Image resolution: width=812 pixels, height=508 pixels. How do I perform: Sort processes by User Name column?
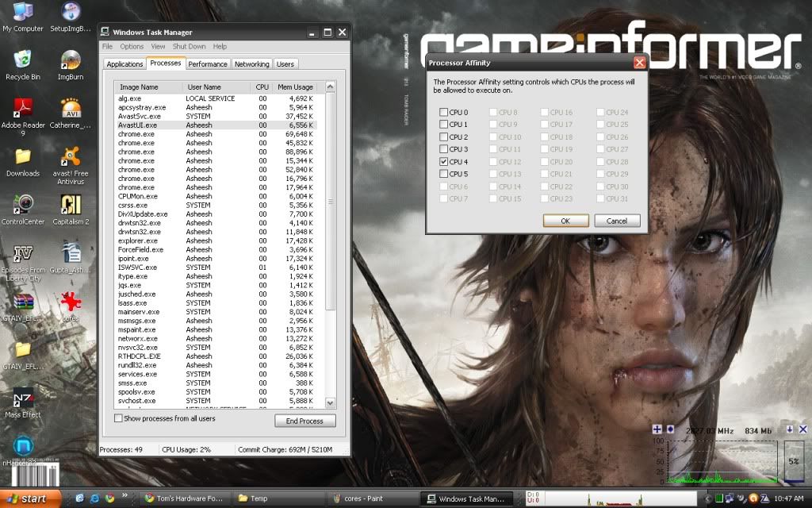pyautogui.click(x=216, y=87)
